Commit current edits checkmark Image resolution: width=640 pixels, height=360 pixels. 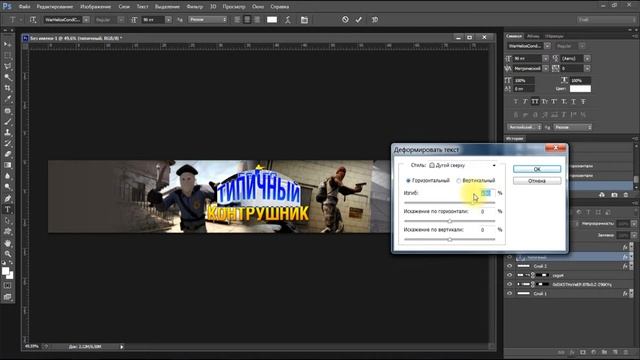(358, 19)
